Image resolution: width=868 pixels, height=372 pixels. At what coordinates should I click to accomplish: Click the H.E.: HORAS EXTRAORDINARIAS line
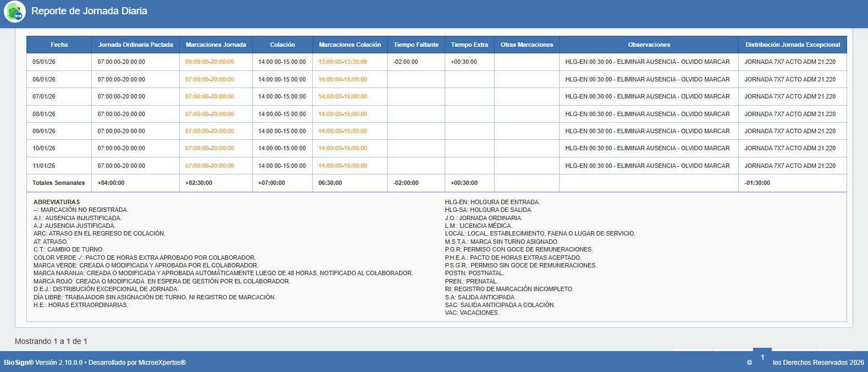click(x=81, y=305)
